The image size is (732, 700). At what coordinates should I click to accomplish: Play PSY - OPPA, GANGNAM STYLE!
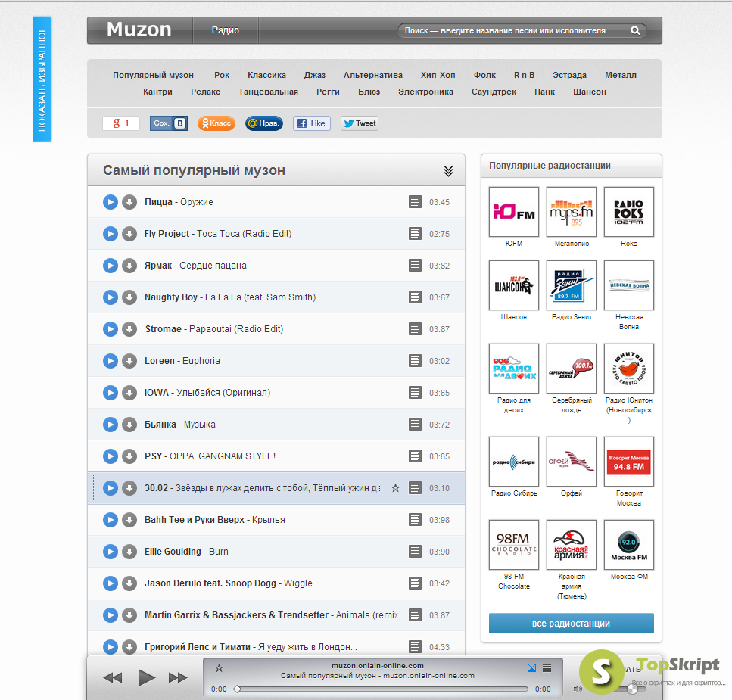click(x=111, y=456)
